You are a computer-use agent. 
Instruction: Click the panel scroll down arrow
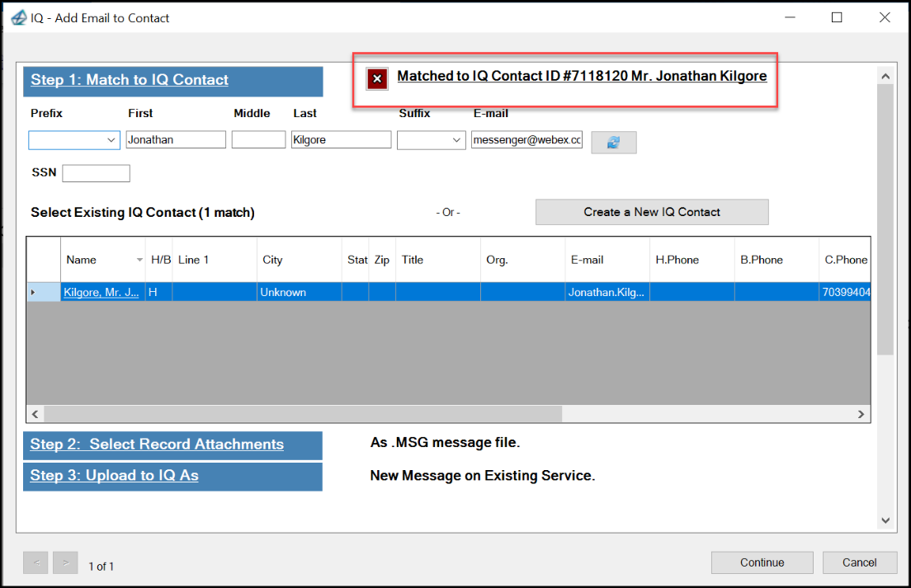(x=885, y=520)
